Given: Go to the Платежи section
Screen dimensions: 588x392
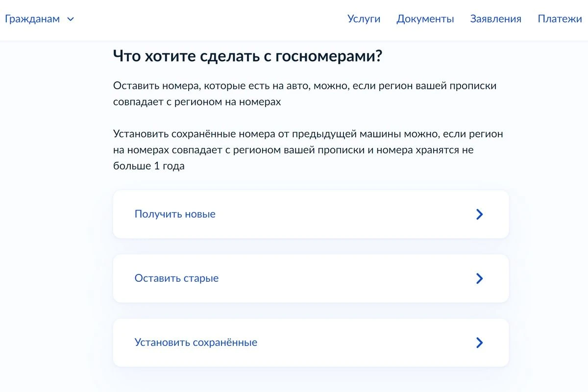Looking at the screenshot, I should (x=560, y=19).
